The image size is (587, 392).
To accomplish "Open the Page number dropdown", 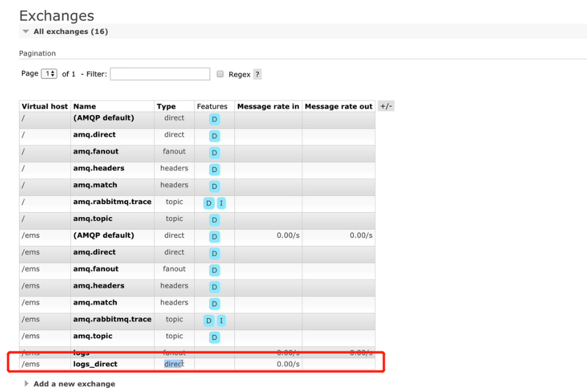I will point(49,74).
